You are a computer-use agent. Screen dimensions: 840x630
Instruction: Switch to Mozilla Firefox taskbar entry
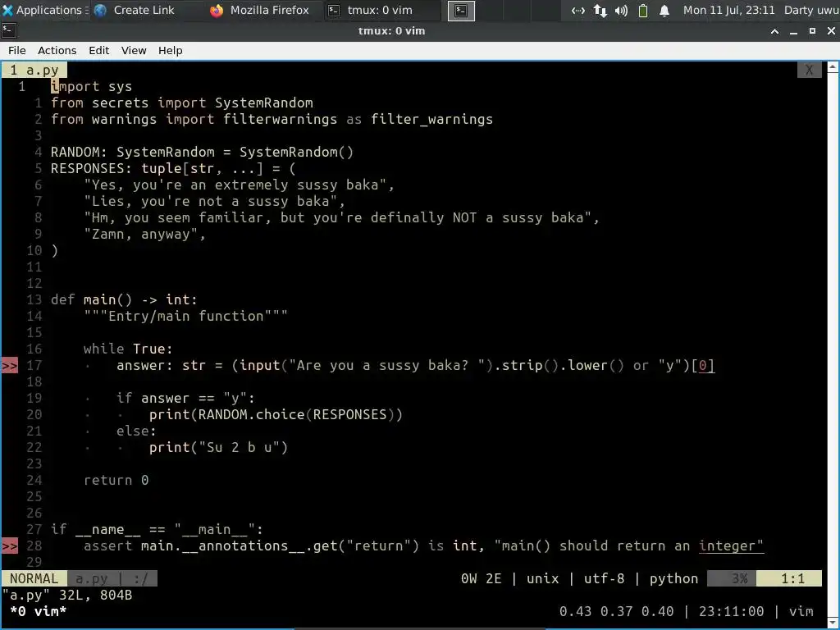pos(260,10)
